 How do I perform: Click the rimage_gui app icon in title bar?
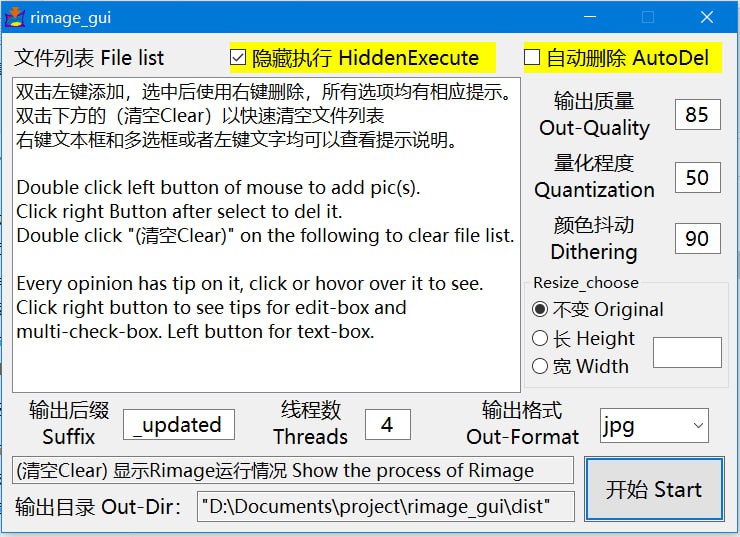pos(15,17)
